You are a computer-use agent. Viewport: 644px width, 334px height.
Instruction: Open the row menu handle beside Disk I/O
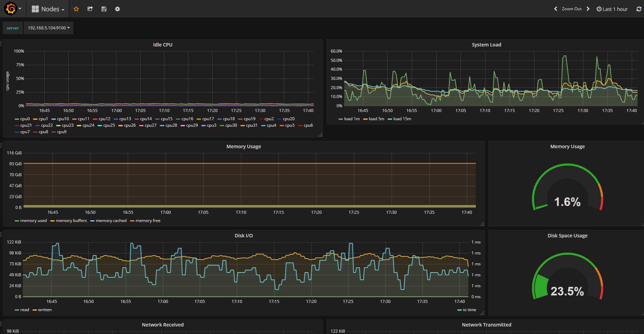pos(1,234)
